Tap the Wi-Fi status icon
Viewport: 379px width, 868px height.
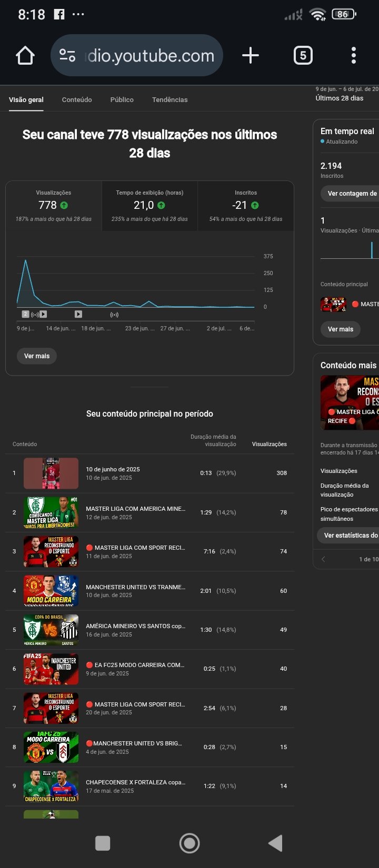tap(318, 15)
